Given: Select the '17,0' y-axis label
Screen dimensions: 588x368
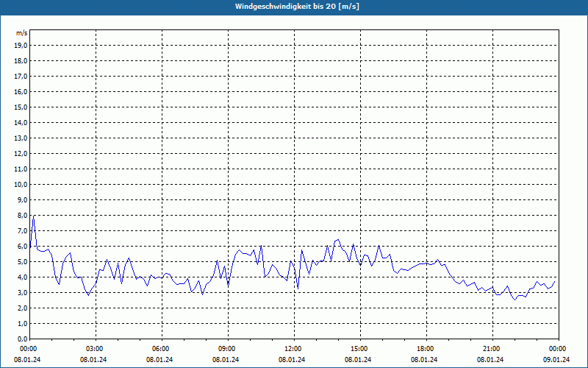Looking at the screenshot, I should click(21, 77).
